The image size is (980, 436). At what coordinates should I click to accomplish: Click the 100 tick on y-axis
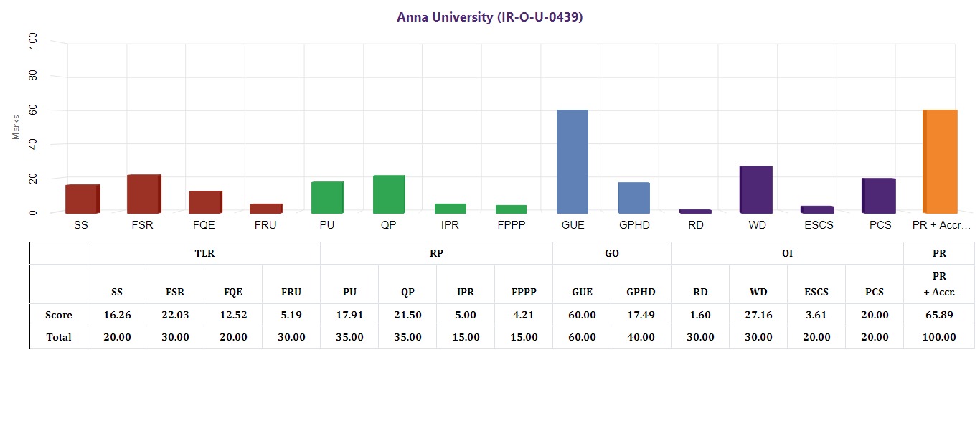pos(34,42)
